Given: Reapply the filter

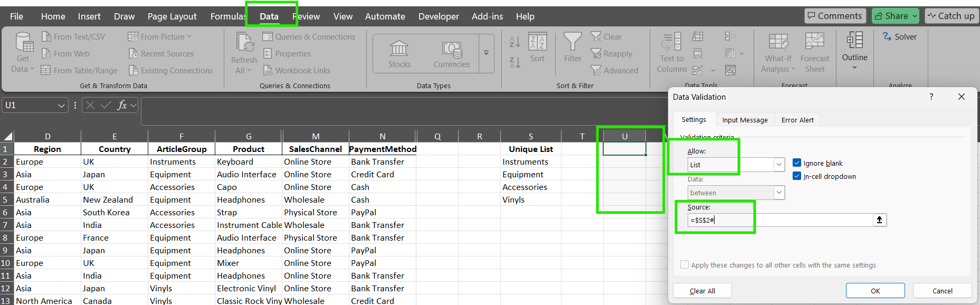Looking at the screenshot, I should coord(611,53).
